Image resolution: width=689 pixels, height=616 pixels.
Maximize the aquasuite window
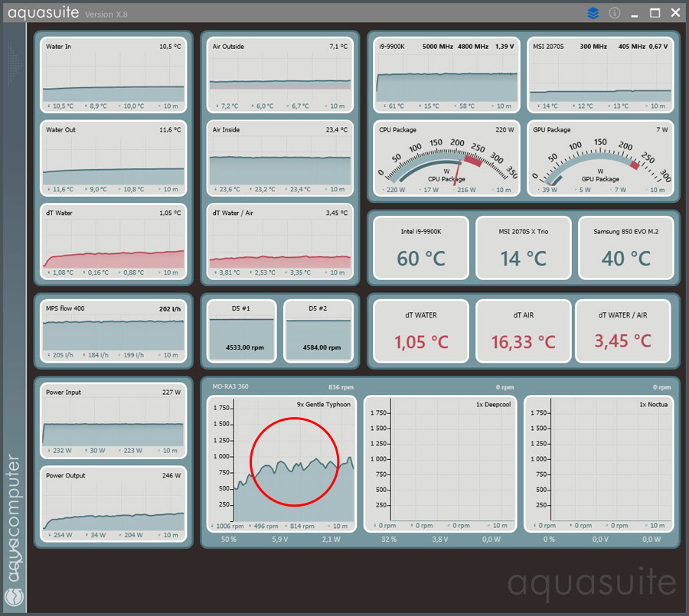[655, 13]
